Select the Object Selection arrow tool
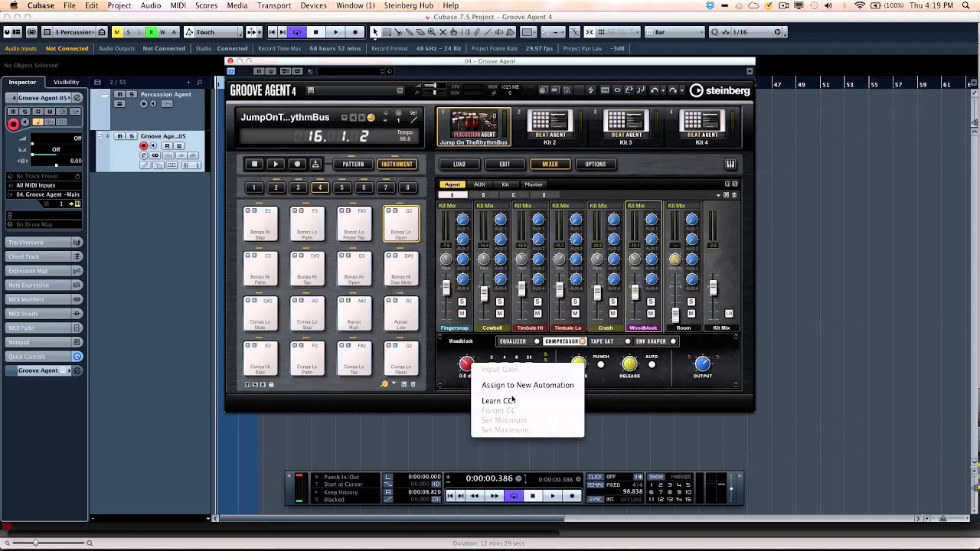980x551 pixels. point(375,32)
